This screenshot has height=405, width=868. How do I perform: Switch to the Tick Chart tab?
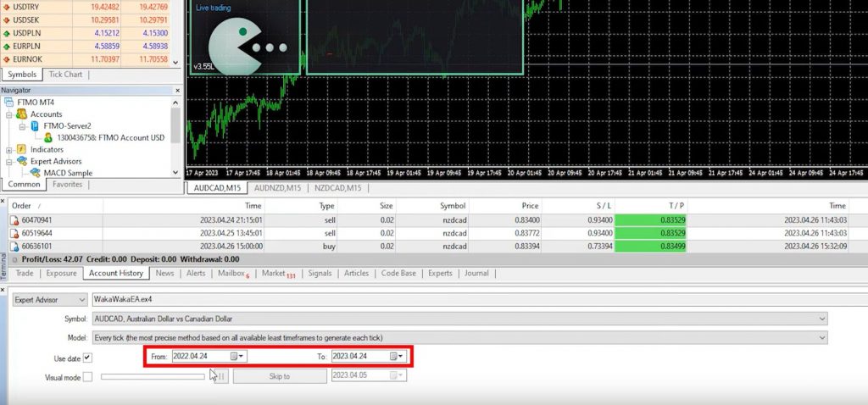[x=65, y=75]
